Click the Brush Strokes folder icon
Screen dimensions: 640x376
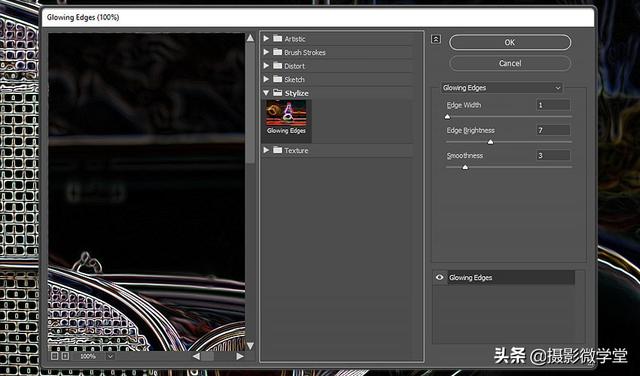278,52
